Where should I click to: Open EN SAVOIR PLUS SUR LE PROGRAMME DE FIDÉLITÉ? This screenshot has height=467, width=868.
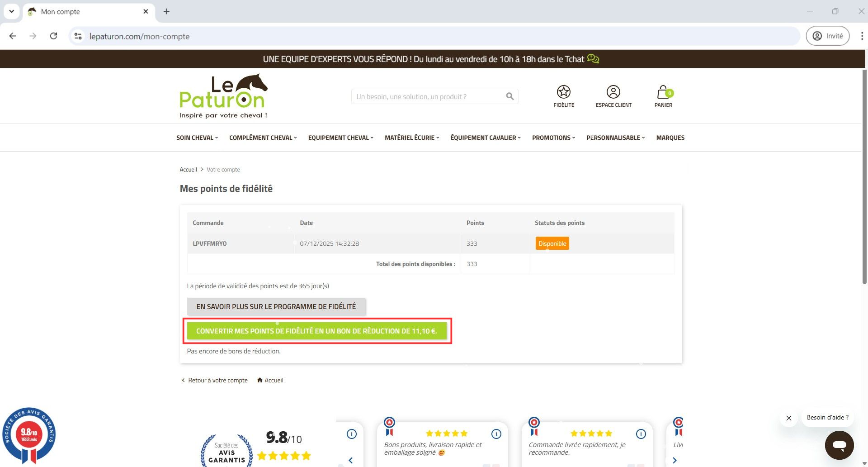tap(276, 306)
